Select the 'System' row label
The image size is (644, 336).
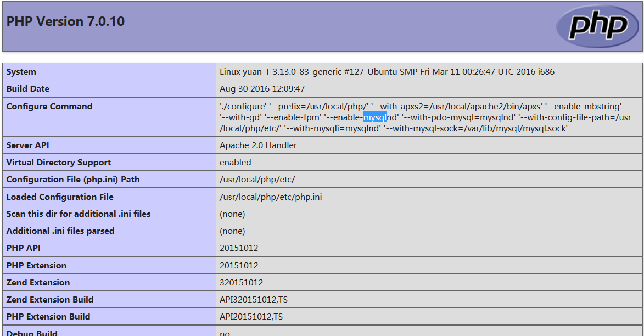(21, 71)
